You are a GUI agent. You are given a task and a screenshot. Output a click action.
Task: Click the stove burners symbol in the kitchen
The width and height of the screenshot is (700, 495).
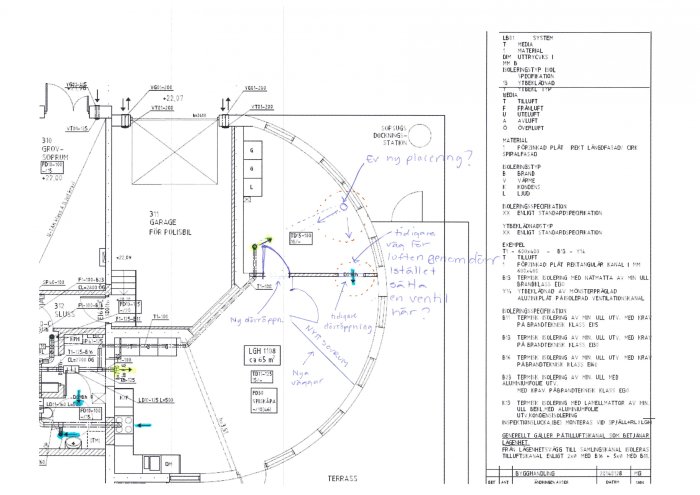[x=124, y=424]
